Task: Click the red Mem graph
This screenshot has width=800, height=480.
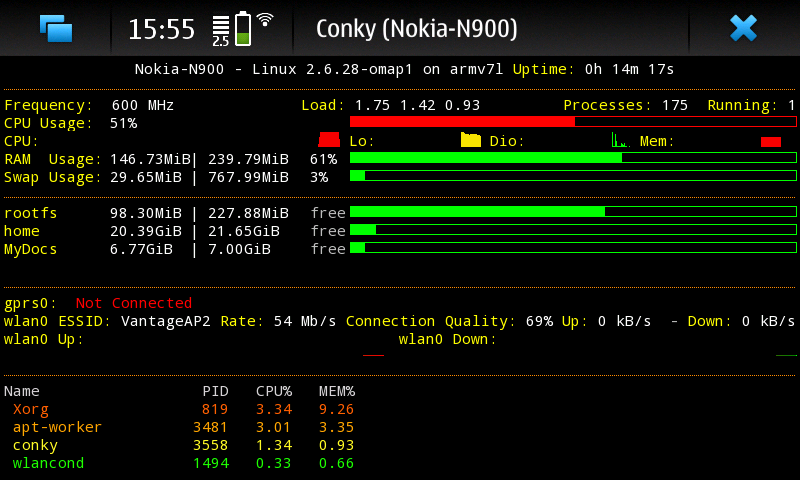Action: click(770, 142)
